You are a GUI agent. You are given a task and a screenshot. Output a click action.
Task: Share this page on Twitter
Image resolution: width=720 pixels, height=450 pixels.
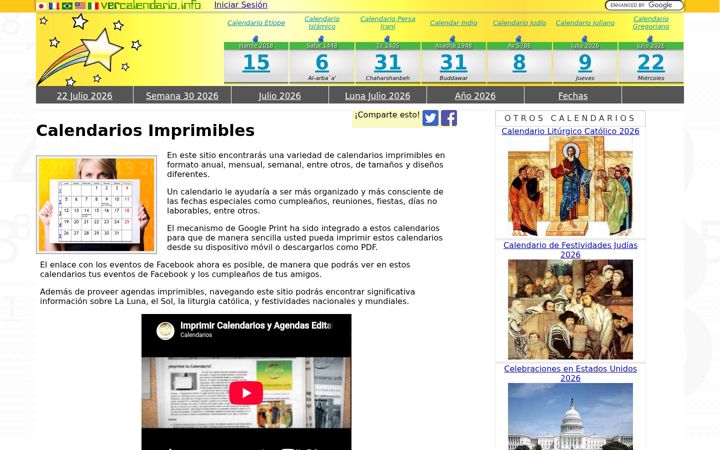430,118
